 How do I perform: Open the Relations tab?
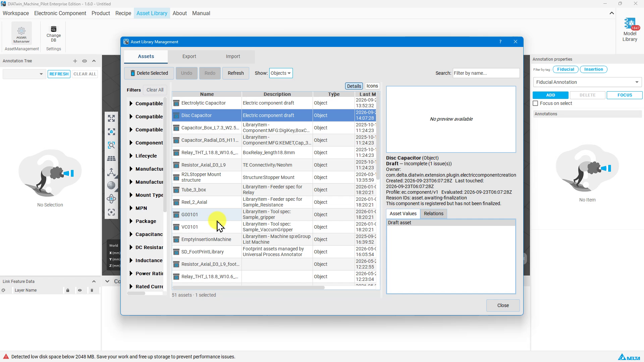point(433,214)
